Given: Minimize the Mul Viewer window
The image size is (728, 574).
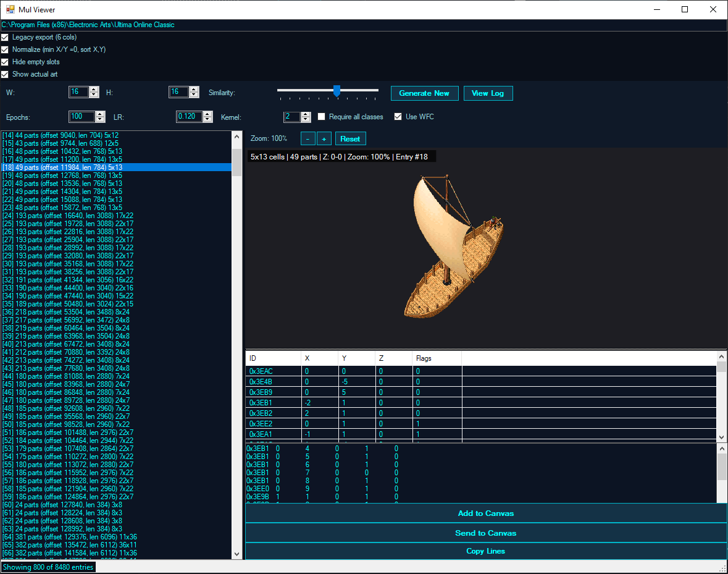Looking at the screenshot, I should 657,9.
